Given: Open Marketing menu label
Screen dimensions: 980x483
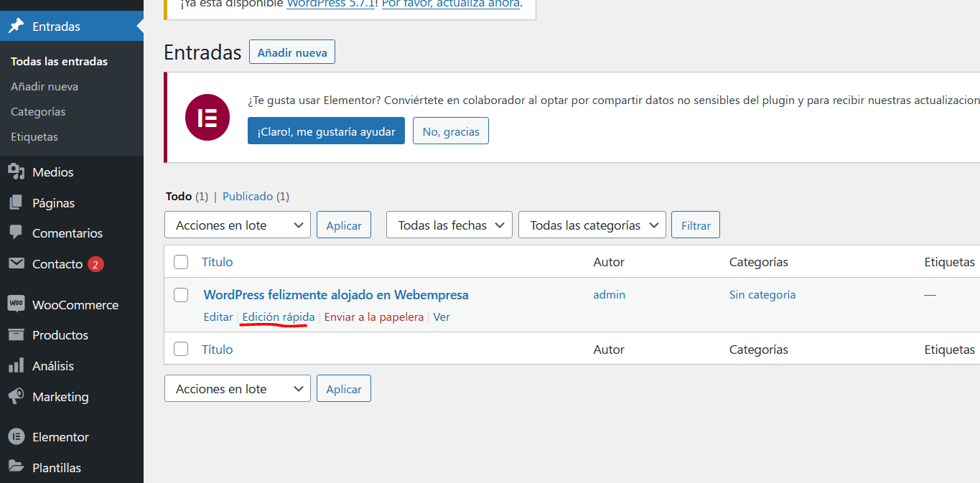Looking at the screenshot, I should 60,397.
